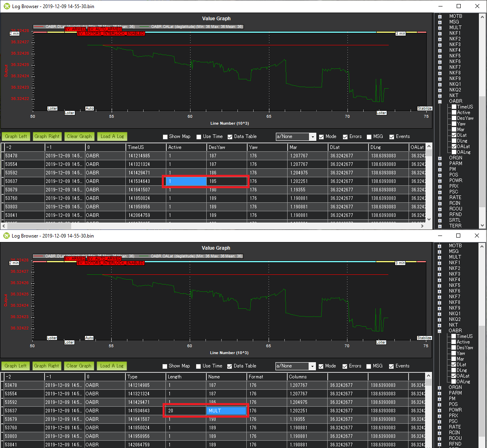Check OABR DesYaw field in top window tree
Image resolution: width=487 pixels, height=448 pixels.
[454, 118]
